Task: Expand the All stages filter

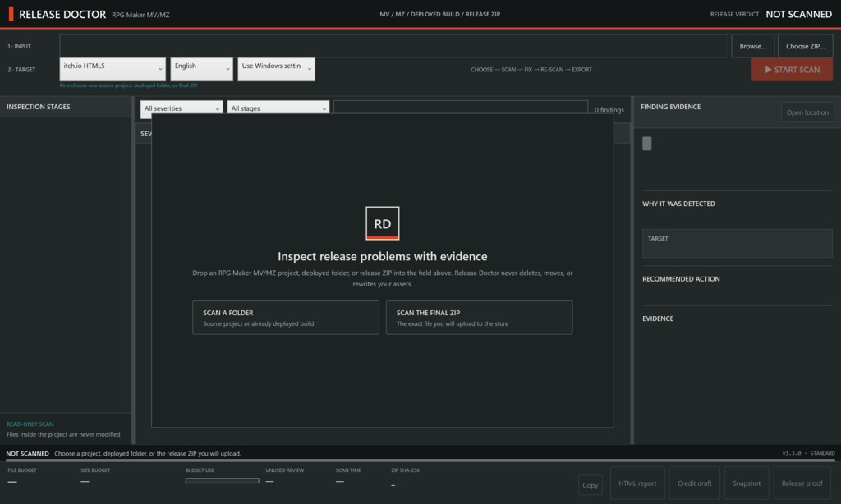Action: [278, 108]
